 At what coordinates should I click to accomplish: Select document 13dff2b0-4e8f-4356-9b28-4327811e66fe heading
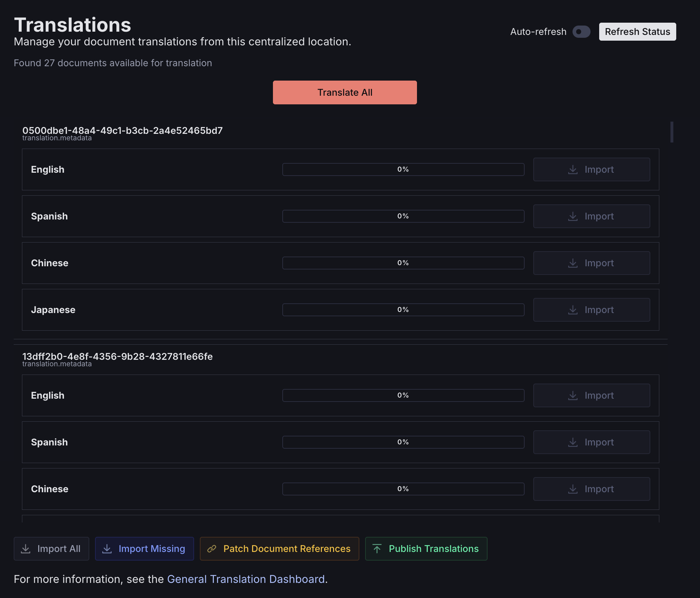click(117, 357)
